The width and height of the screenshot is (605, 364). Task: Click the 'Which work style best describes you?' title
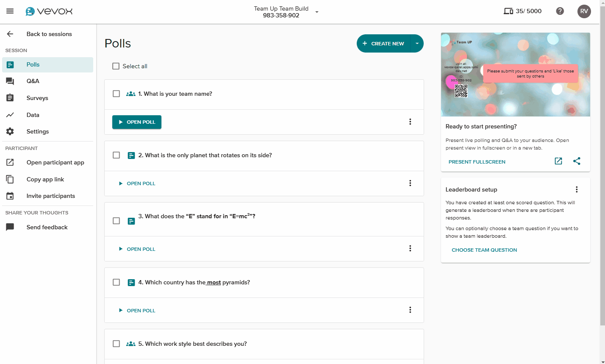tap(192, 344)
